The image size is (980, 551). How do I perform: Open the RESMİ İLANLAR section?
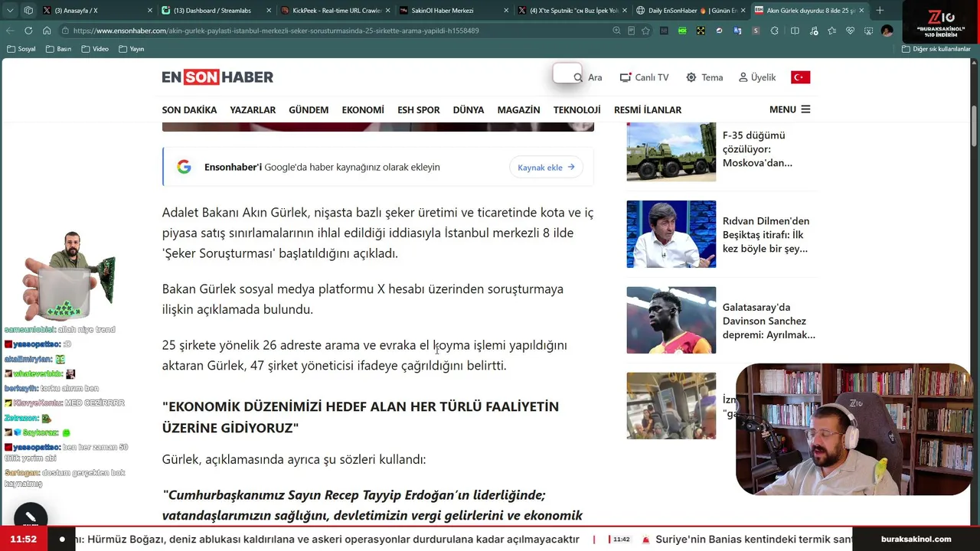[648, 110]
